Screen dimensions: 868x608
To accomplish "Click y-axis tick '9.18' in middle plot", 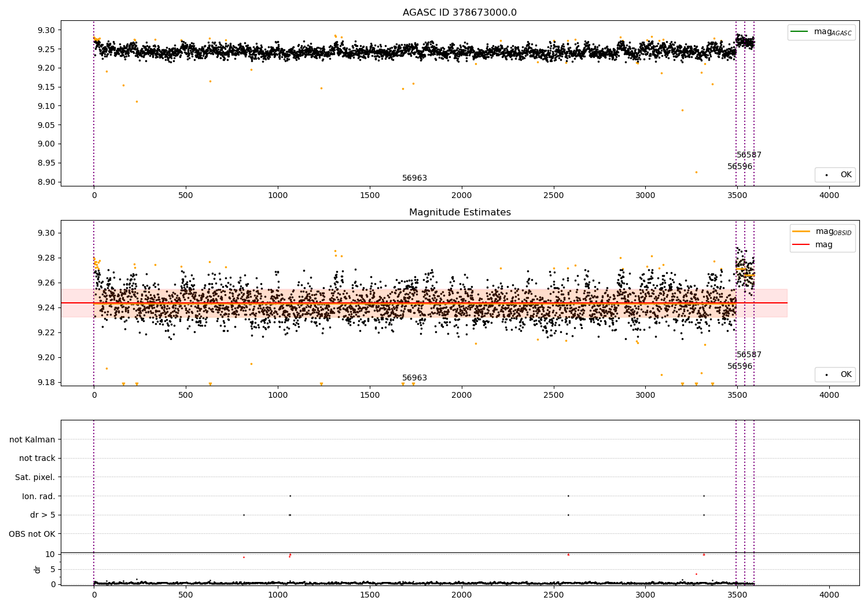I will tap(46, 382).
